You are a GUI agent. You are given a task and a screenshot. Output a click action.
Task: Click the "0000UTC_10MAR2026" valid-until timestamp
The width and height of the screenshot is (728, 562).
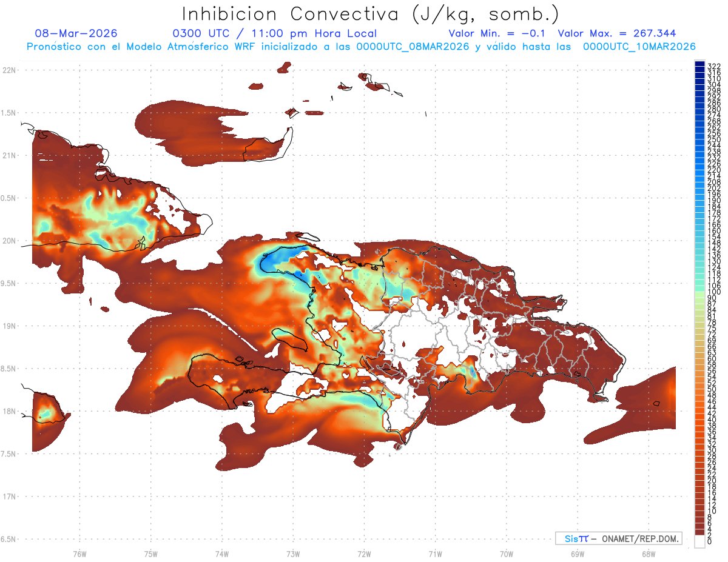[x=639, y=47]
